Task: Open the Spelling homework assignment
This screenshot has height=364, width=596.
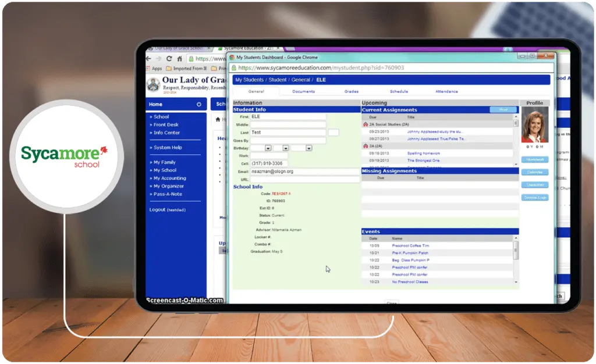Action: point(424,154)
